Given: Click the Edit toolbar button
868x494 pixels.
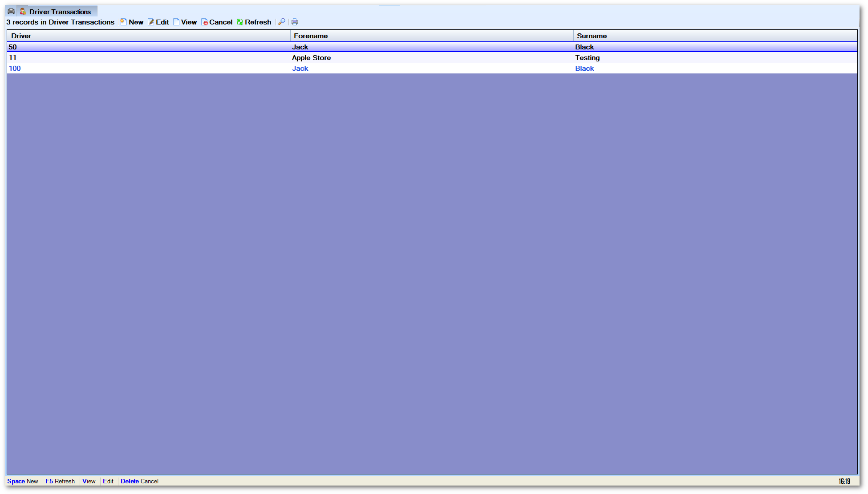Looking at the screenshot, I should tap(158, 22).
